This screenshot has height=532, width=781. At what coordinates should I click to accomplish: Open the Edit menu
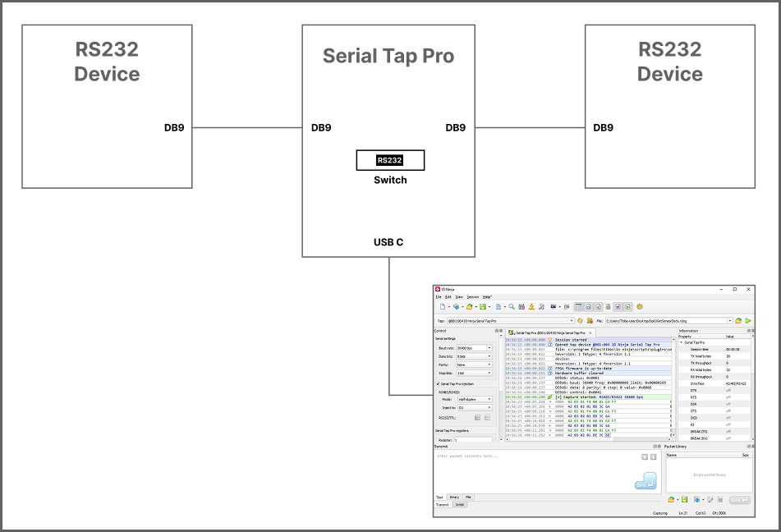(x=448, y=297)
